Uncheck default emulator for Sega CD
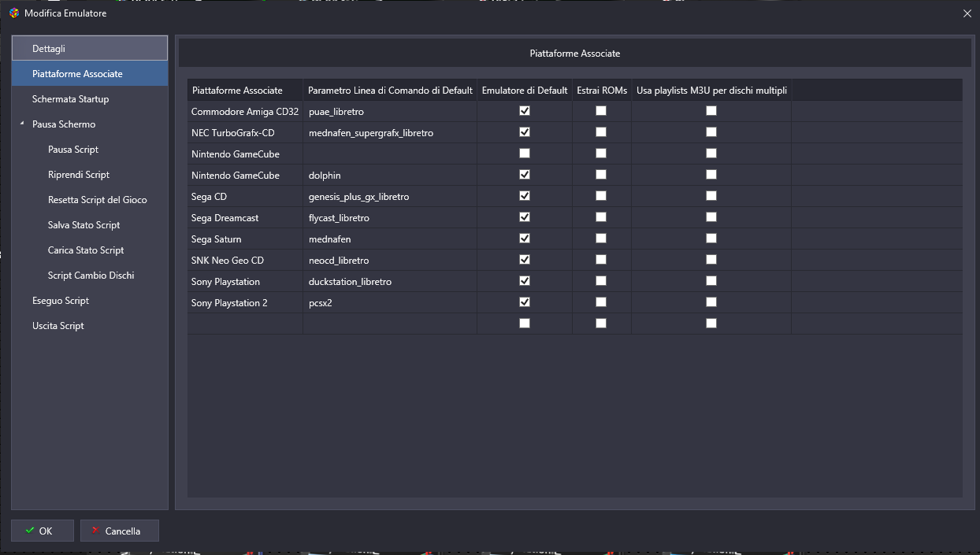The width and height of the screenshot is (980, 555). click(x=525, y=196)
